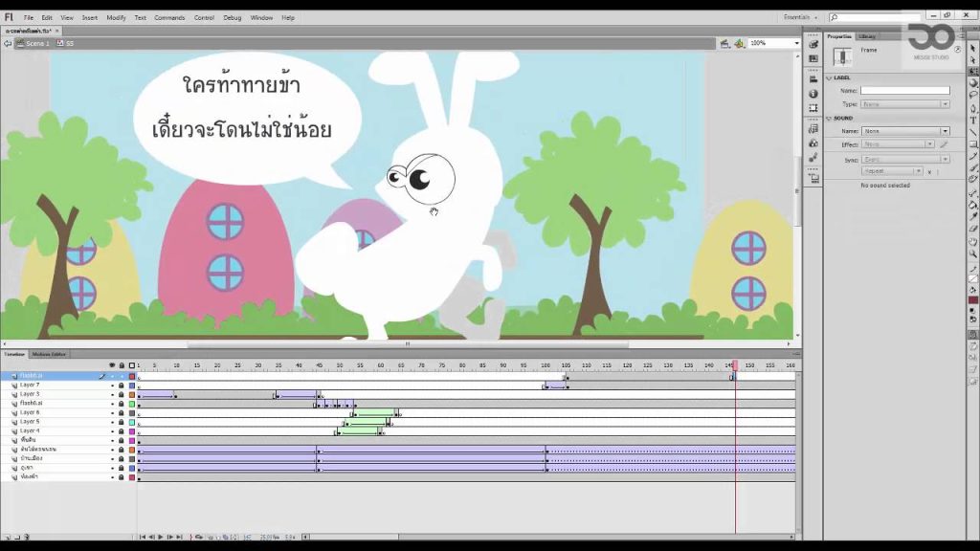Select the Lasso tool
This screenshot has width=980, height=551.
pos(973,95)
